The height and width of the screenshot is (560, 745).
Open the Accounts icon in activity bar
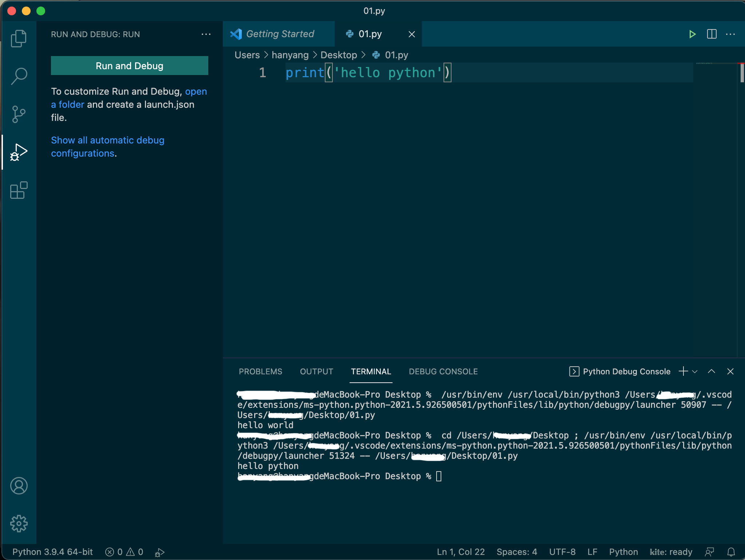(x=19, y=486)
